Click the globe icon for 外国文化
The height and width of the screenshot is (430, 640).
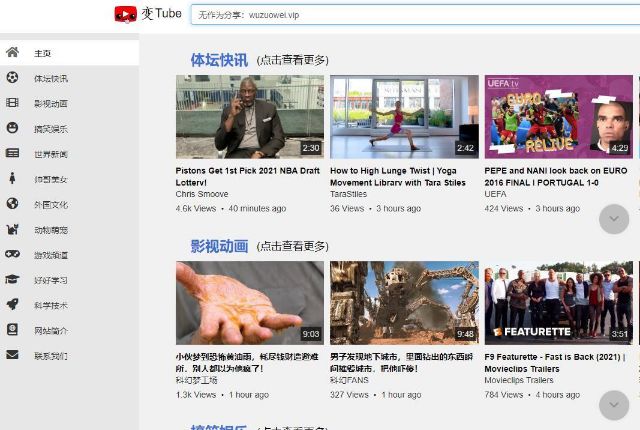point(12,203)
